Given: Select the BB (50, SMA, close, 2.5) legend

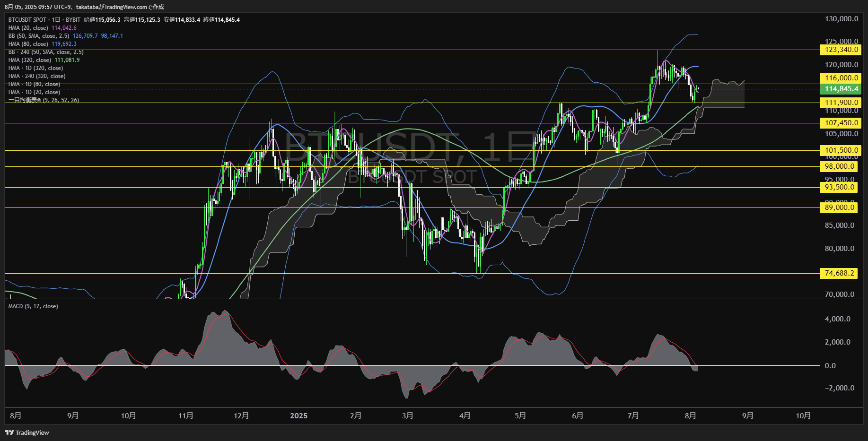Looking at the screenshot, I should click(x=39, y=36).
